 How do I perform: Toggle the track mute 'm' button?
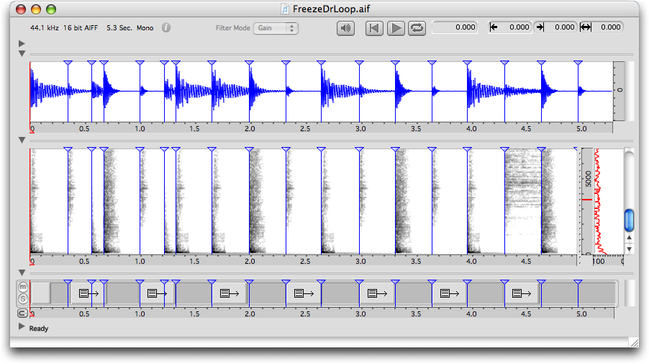coord(23,287)
